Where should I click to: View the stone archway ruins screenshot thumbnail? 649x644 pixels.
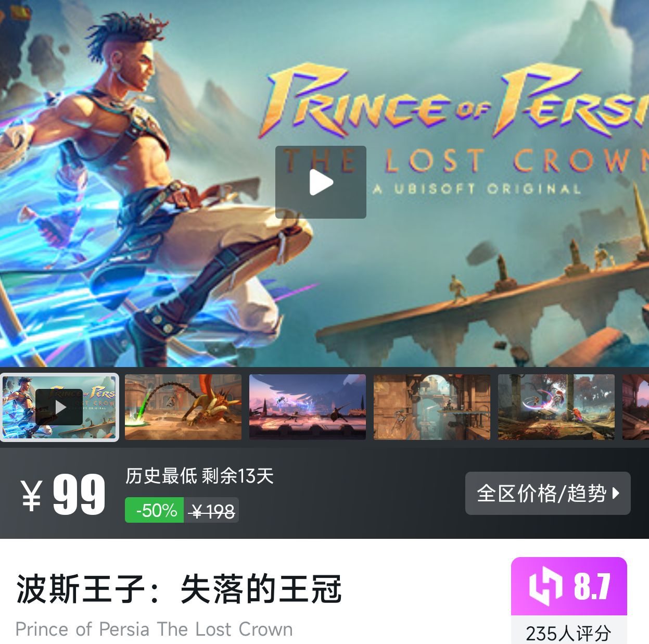(432, 407)
